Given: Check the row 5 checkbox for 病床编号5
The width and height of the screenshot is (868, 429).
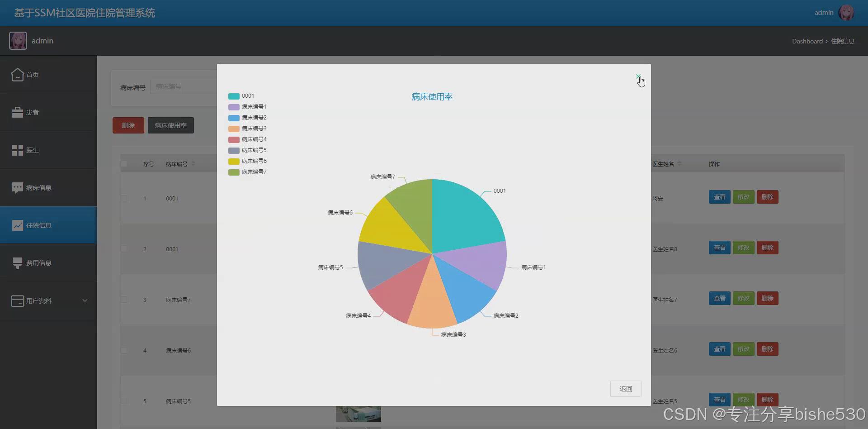Looking at the screenshot, I should coord(124,401).
